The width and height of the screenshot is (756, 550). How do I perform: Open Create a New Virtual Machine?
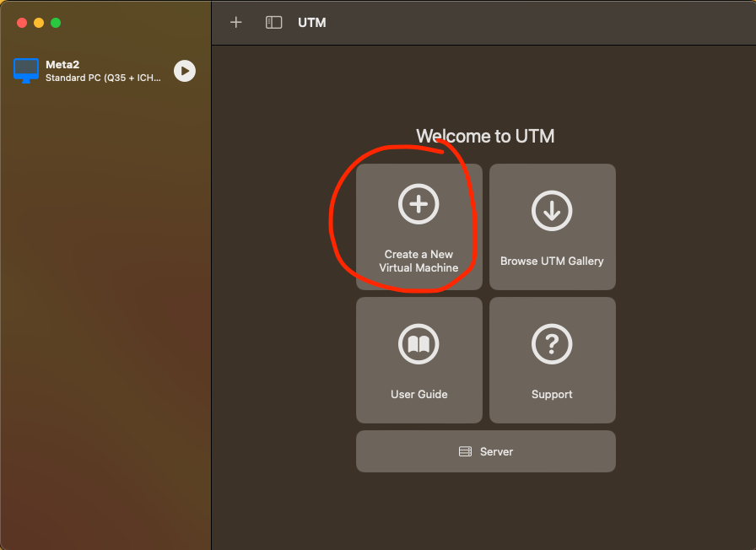click(x=419, y=227)
